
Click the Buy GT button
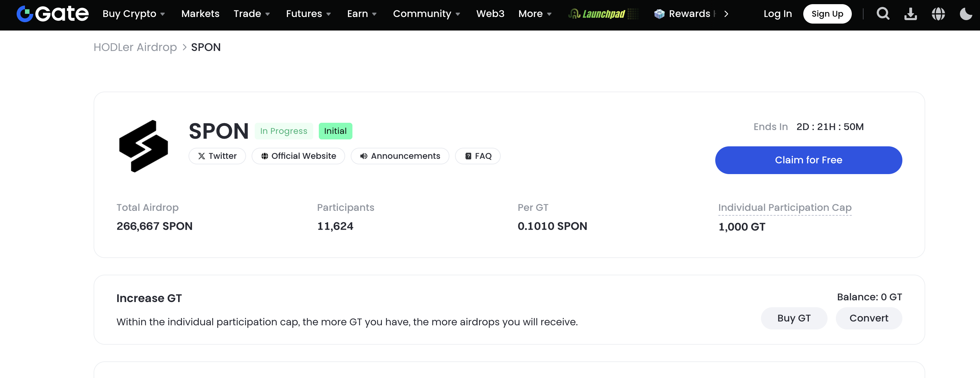point(794,318)
